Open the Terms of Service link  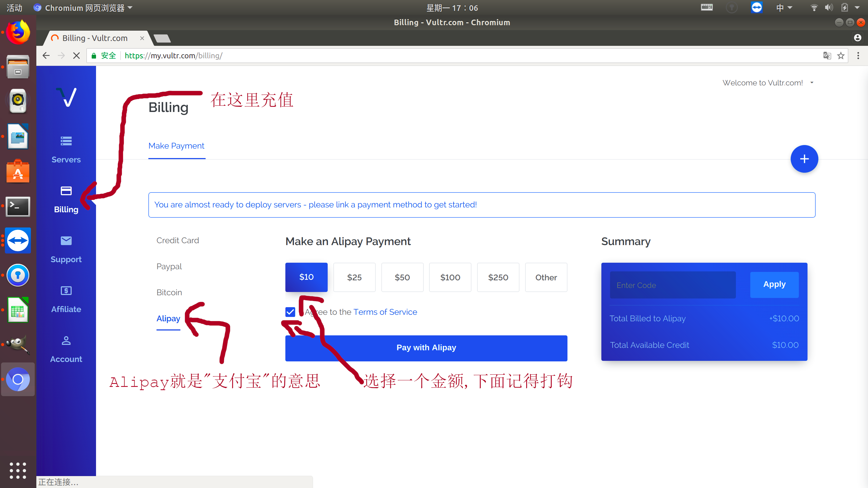point(385,312)
